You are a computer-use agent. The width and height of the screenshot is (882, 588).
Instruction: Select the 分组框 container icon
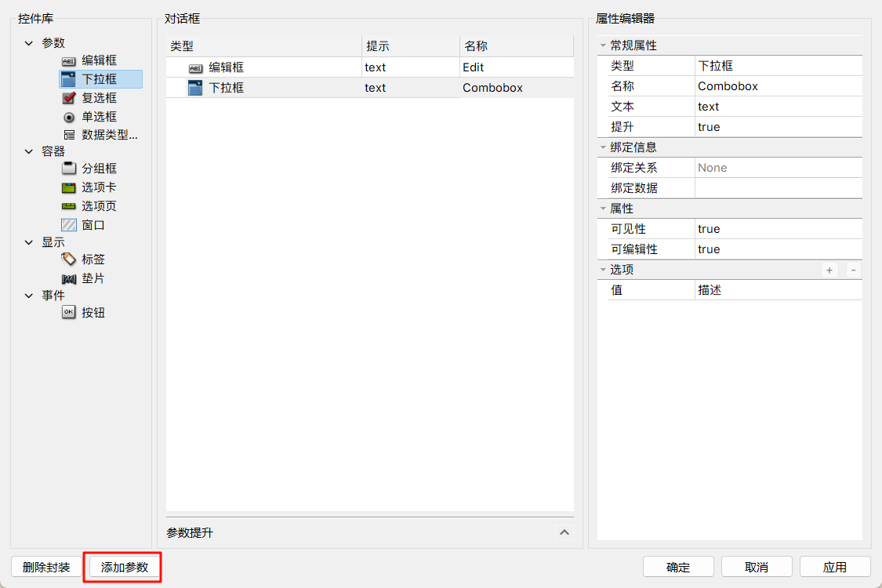click(69, 169)
